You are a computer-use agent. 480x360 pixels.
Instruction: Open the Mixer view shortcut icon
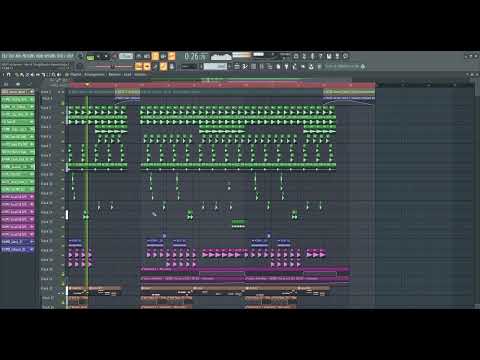(261, 67)
